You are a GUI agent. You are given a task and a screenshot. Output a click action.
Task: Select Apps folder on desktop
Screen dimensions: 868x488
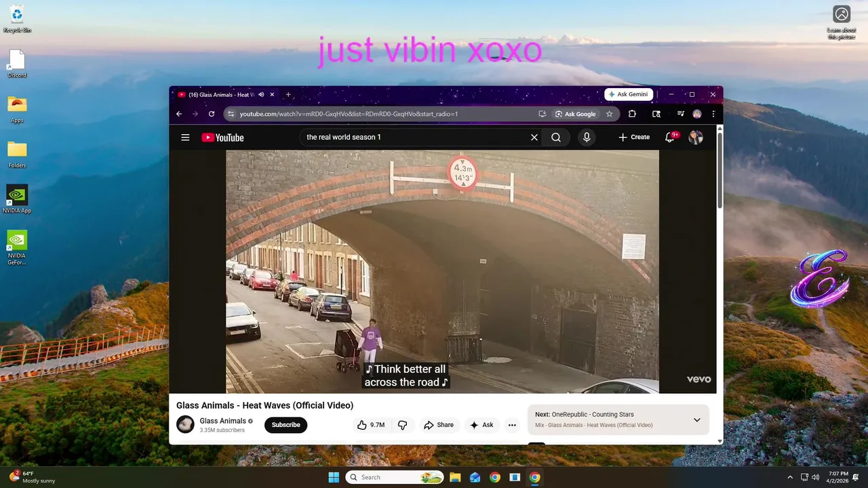pos(17,109)
